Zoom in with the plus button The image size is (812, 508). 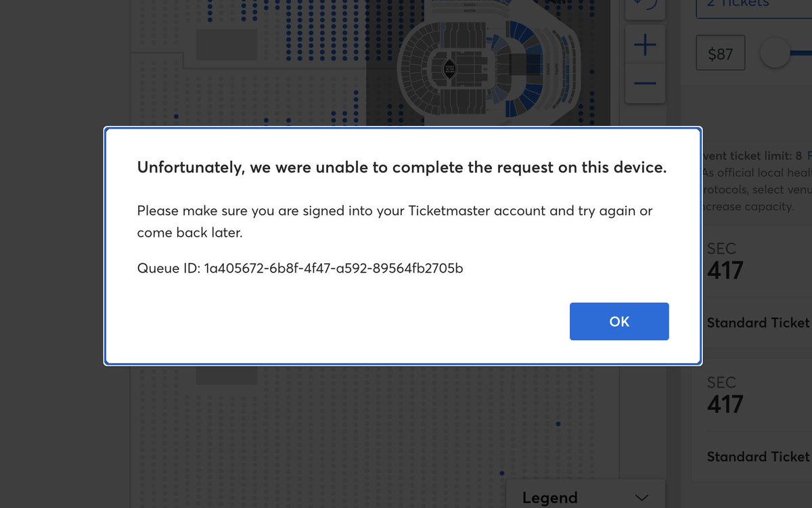pos(645,46)
